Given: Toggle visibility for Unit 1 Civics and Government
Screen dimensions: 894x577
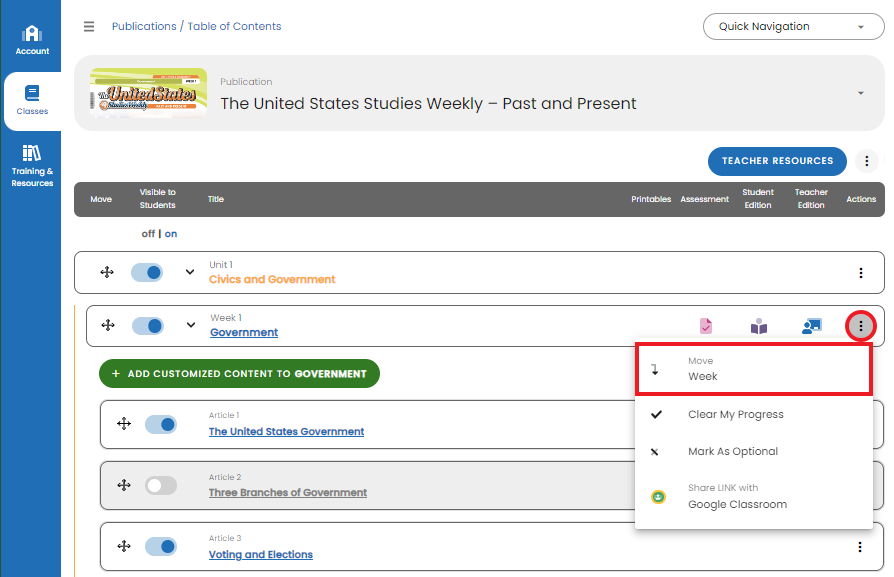Looking at the screenshot, I should point(147,273).
